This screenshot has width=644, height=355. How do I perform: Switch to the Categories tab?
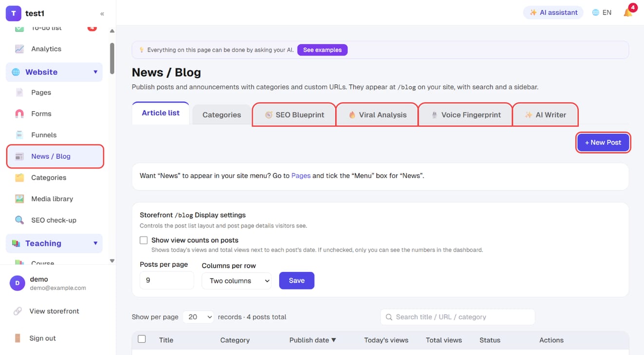tap(222, 115)
